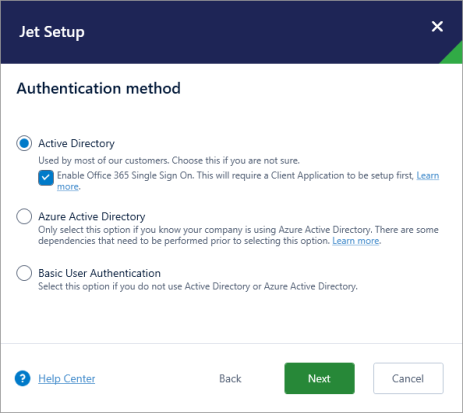Click "Used by most of our customers" description
This screenshot has width=463, height=413.
104,161
